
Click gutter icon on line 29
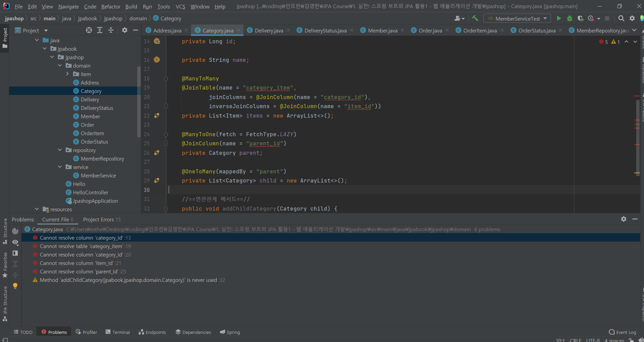pos(157,180)
